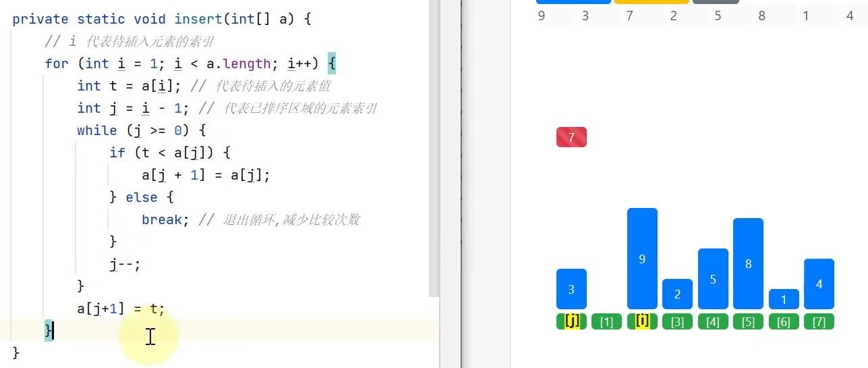Place cursor on 'a[j+1] = t;' line

coord(121,309)
